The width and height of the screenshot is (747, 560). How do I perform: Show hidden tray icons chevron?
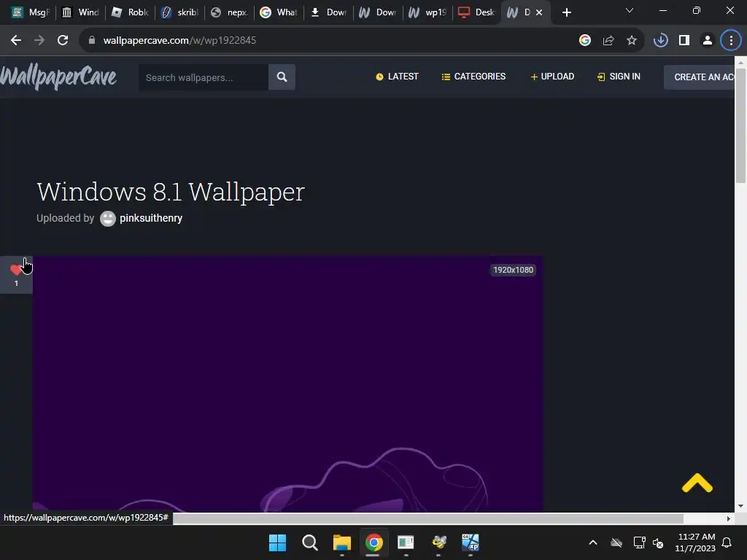tap(593, 542)
